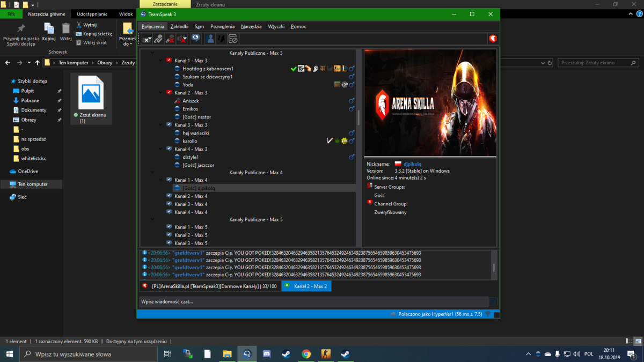Toggle the away status toolbar icon
This screenshot has height=362, width=644.
(x=147, y=39)
